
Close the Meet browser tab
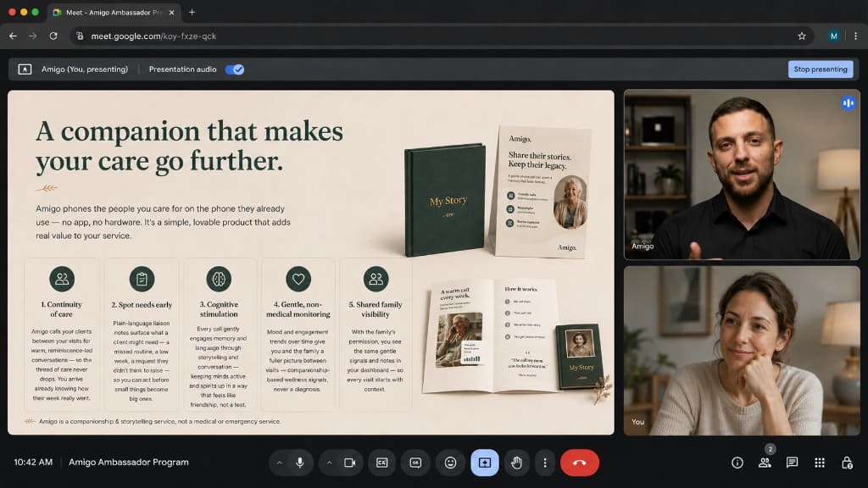point(171,12)
